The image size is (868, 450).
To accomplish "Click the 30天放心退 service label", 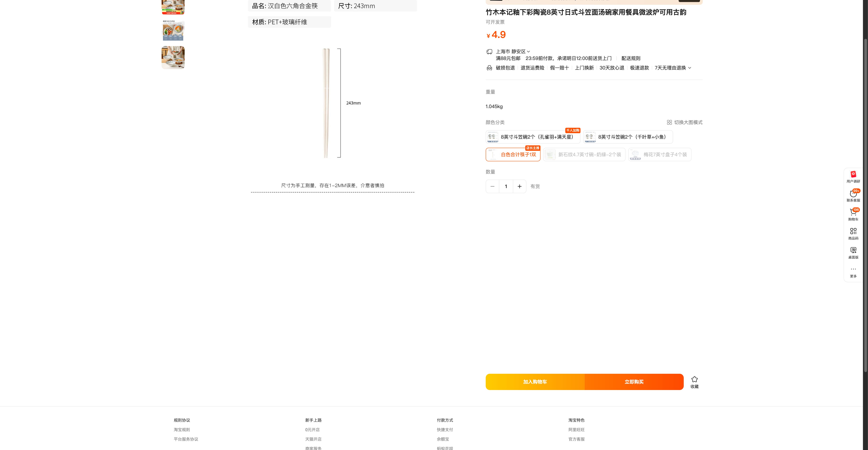I will 612,68.
